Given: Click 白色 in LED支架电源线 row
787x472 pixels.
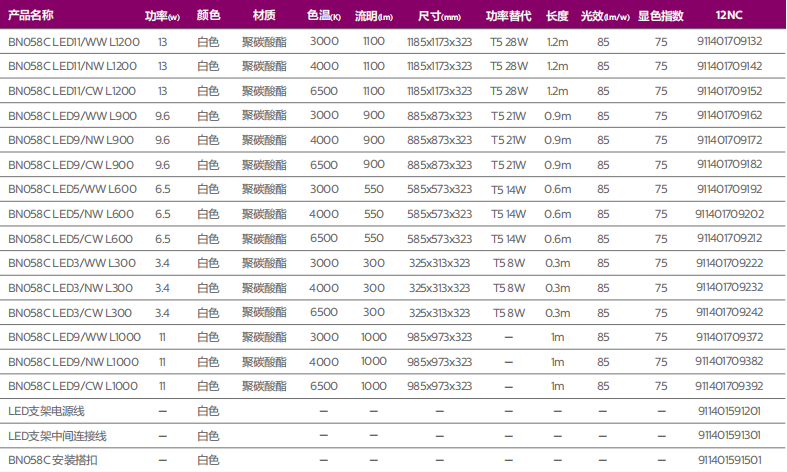Looking at the screenshot, I should (208, 411).
